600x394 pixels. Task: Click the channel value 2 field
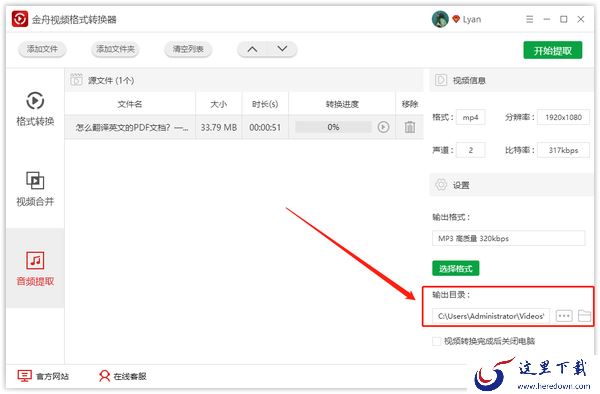pyautogui.click(x=470, y=150)
